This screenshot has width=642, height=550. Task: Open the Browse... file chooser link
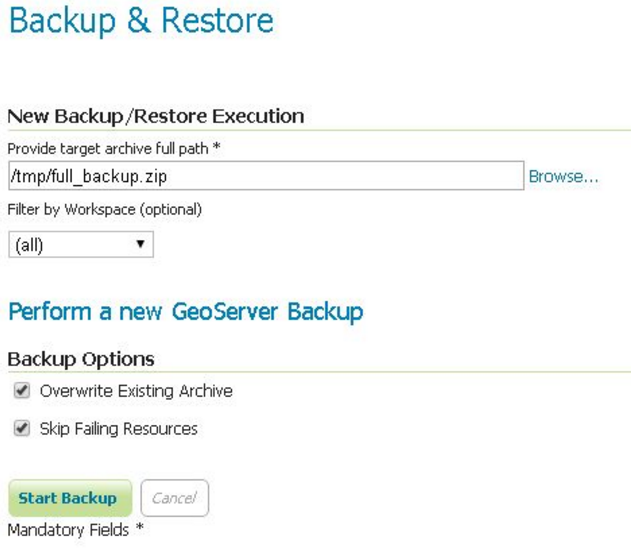563,176
